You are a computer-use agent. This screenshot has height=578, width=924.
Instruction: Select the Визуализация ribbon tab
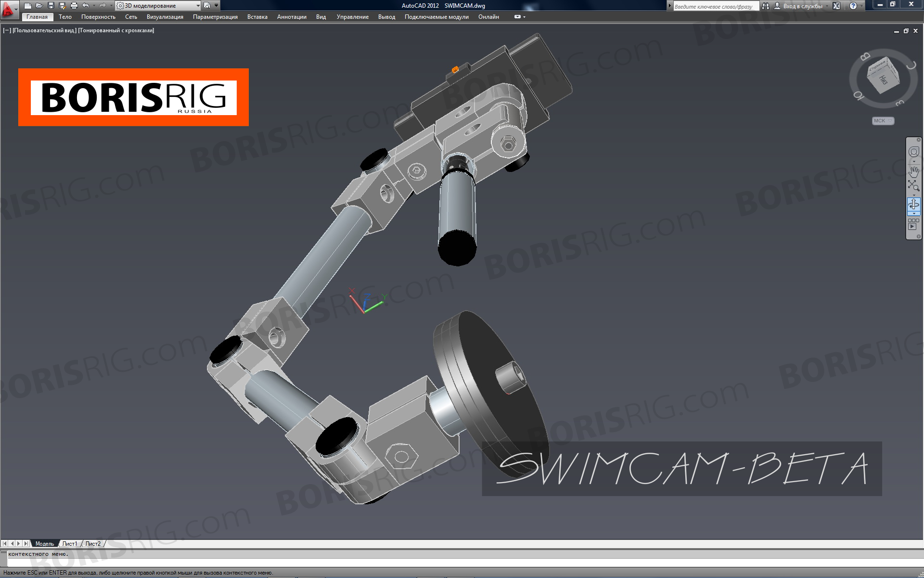[x=165, y=17]
